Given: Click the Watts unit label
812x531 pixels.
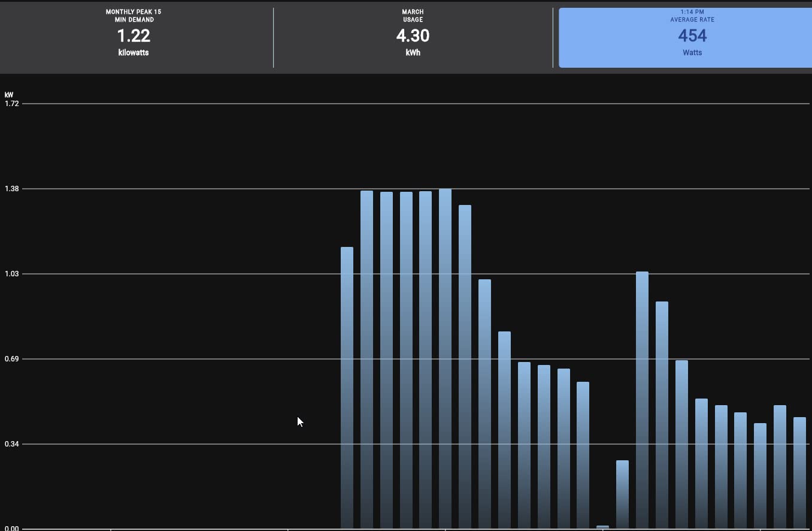Looking at the screenshot, I should [692, 53].
